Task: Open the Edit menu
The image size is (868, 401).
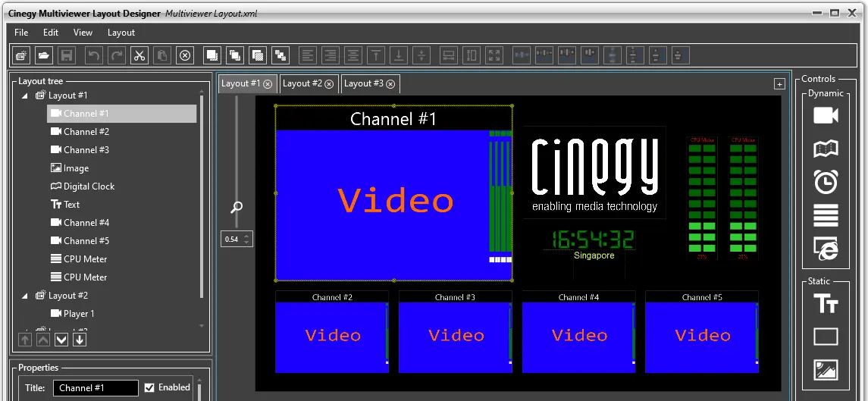Action: [x=51, y=32]
